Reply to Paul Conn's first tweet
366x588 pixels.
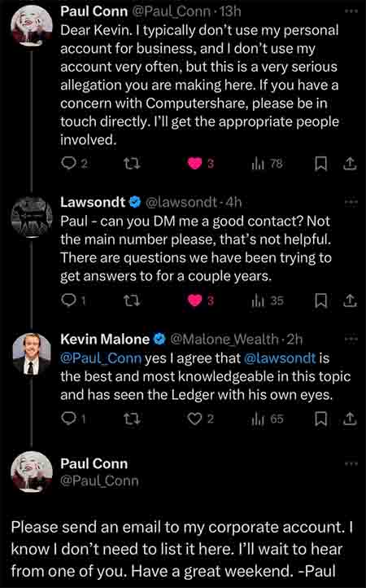point(69,163)
